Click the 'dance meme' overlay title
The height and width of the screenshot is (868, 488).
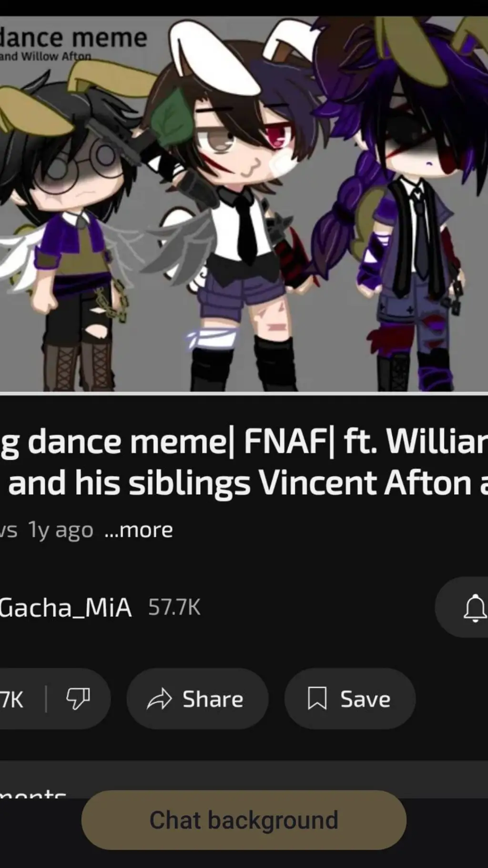tap(73, 38)
